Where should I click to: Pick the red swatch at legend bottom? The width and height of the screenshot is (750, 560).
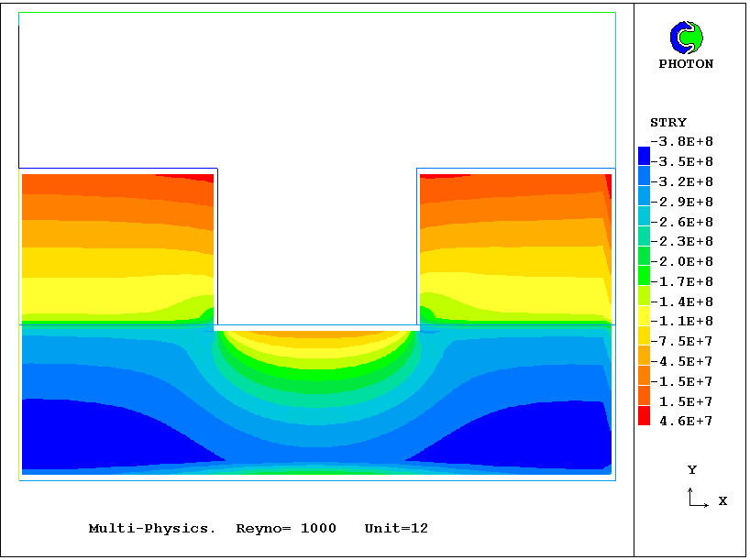(x=644, y=416)
